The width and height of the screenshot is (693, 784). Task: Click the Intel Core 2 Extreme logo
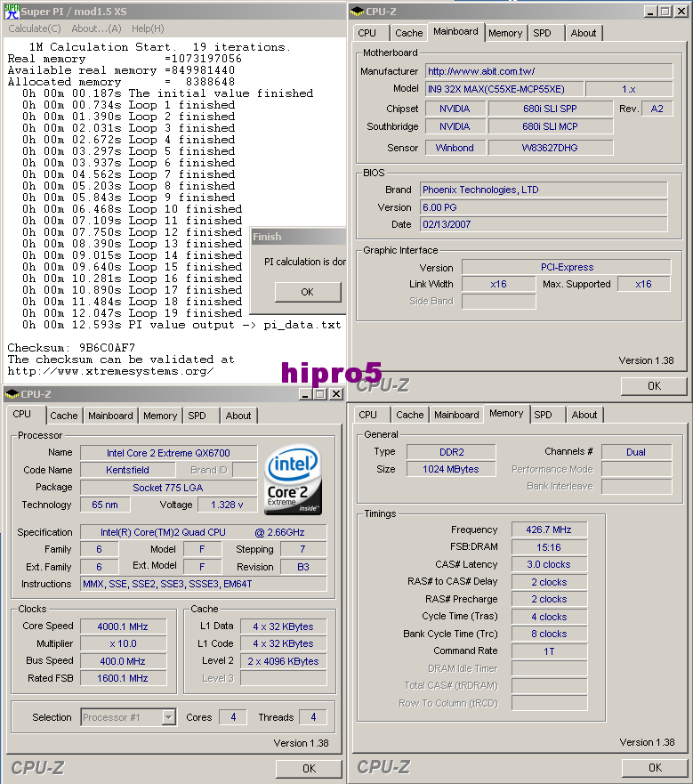pyautogui.click(x=293, y=480)
